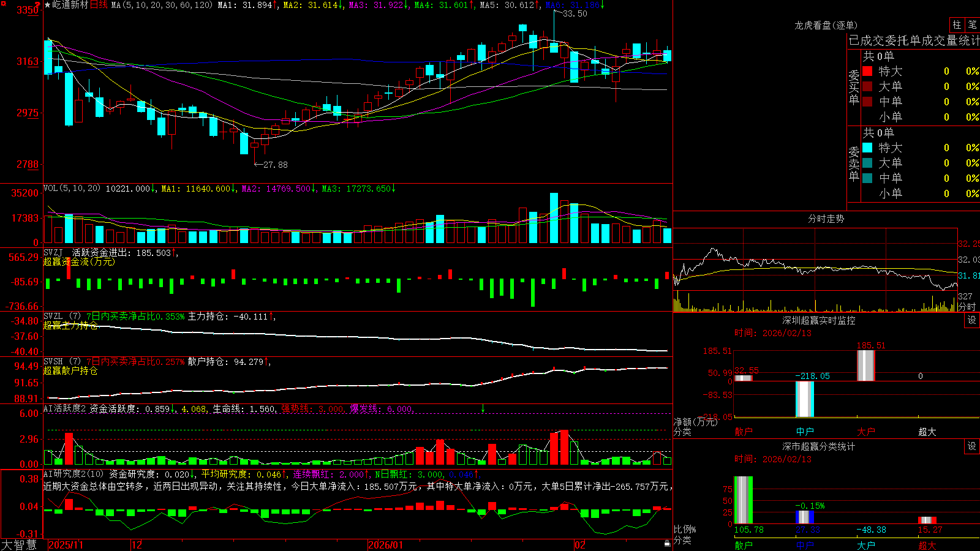
Task: Click the 中户 -218.05 cyan bar
Action: click(805, 399)
